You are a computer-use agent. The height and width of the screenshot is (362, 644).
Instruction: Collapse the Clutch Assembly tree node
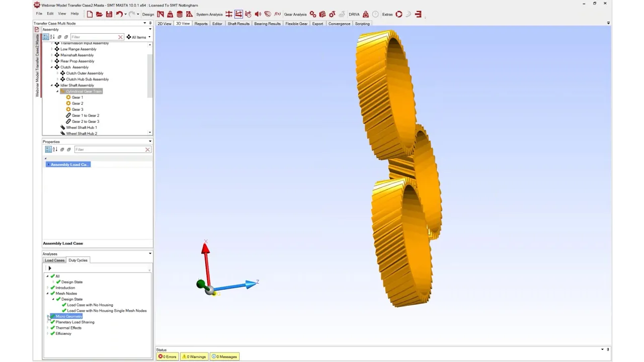tap(51, 67)
